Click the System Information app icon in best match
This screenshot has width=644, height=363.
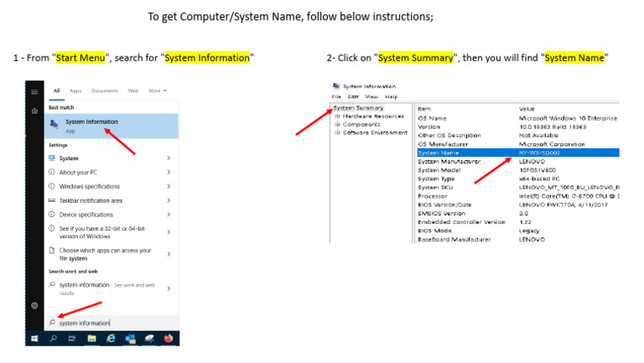[55, 124]
